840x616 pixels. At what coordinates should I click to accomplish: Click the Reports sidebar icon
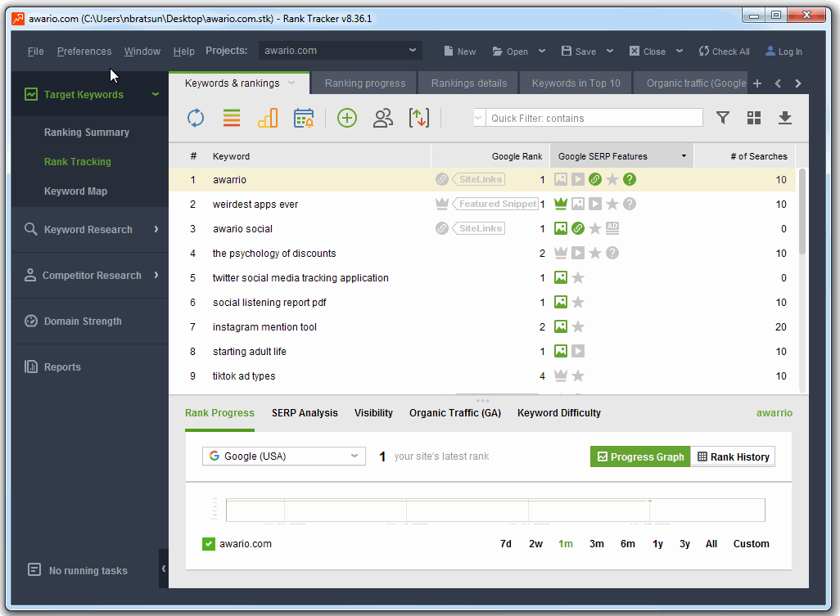31,366
